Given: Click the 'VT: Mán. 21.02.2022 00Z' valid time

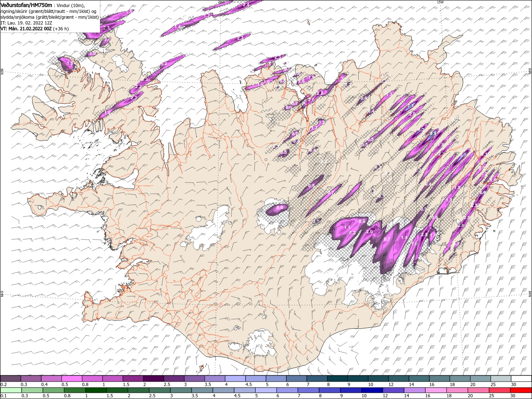Looking at the screenshot, I should [x=26, y=29].
